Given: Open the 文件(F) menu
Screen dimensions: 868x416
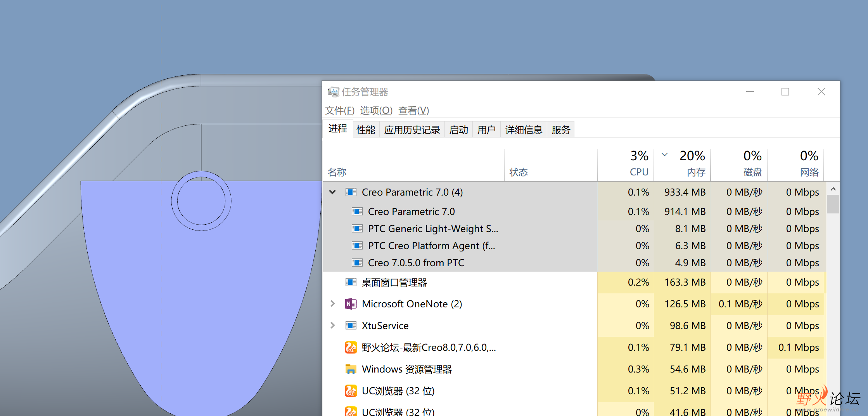Looking at the screenshot, I should [340, 111].
